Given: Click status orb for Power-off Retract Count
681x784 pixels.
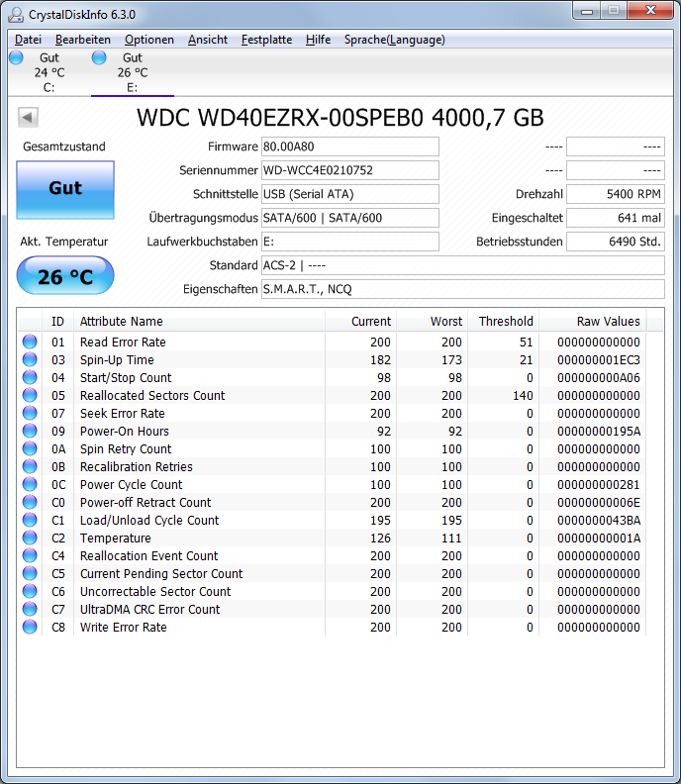Looking at the screenshot, I should (30, 502).
